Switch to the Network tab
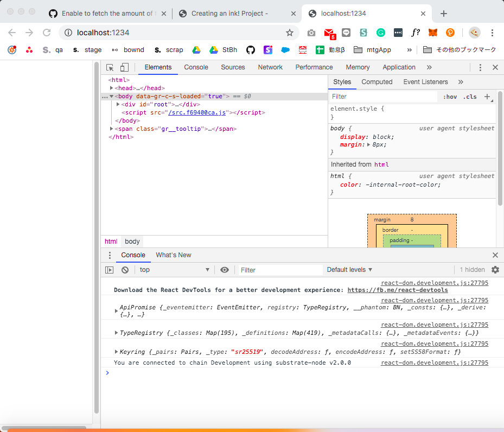Viewport: 504px width, 432px height. pos(270,67)
